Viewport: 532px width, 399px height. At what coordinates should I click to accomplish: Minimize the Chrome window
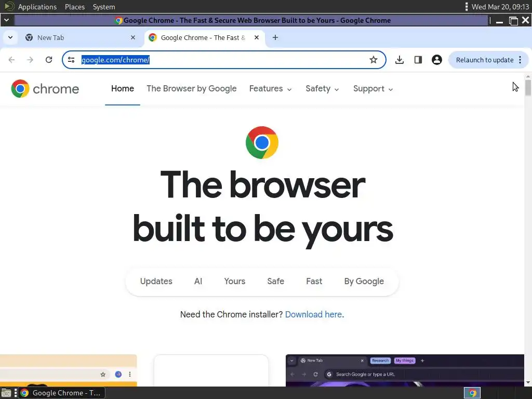click(499, 21)
